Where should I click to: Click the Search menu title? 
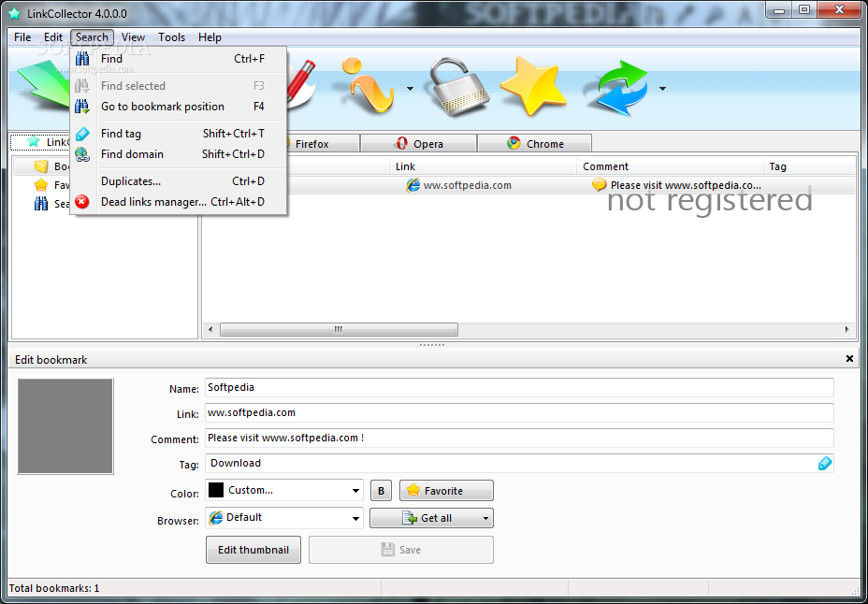point(92,37)
